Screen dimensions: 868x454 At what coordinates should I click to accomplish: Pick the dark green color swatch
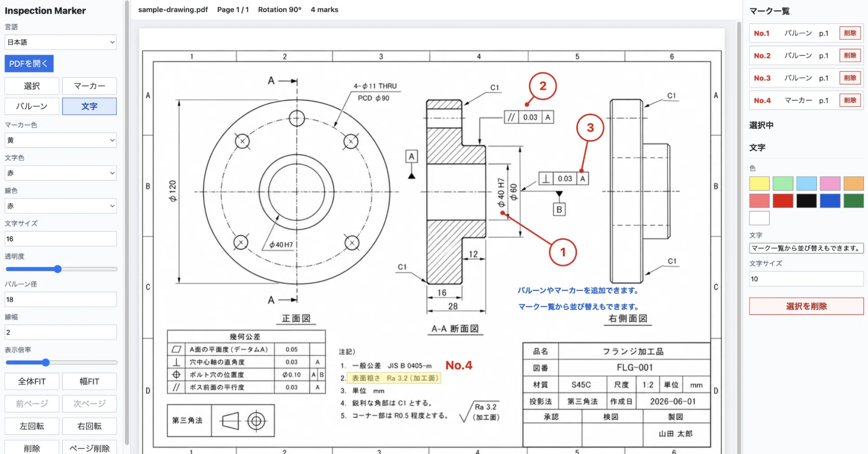pyautogui.click(x=853, y=201)
